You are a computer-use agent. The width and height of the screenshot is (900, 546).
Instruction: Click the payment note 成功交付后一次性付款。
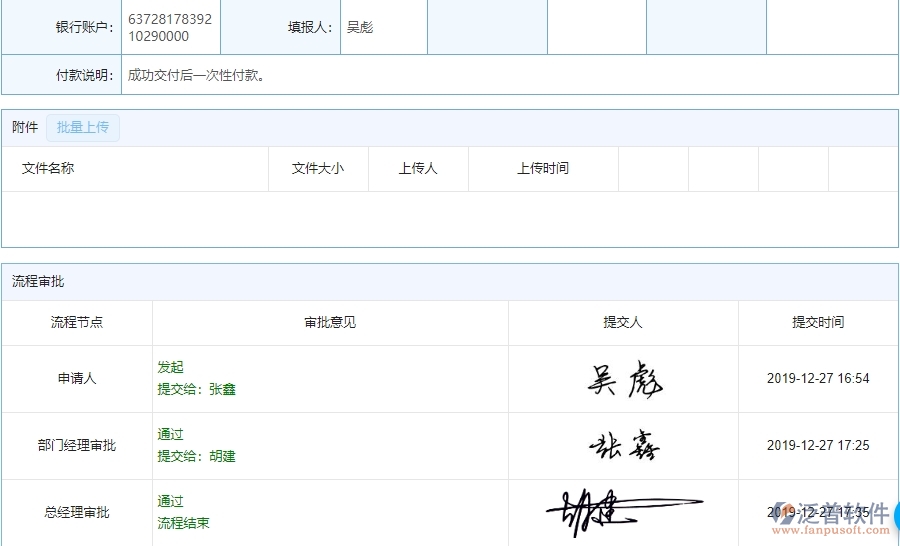197,75
